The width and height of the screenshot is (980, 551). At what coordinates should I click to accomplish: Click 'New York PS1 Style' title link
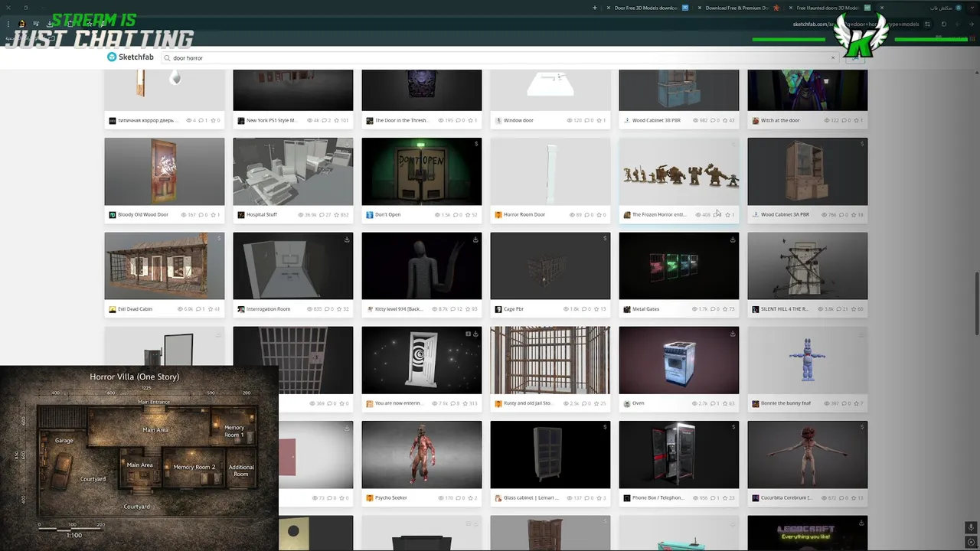(x=272, y=120)
